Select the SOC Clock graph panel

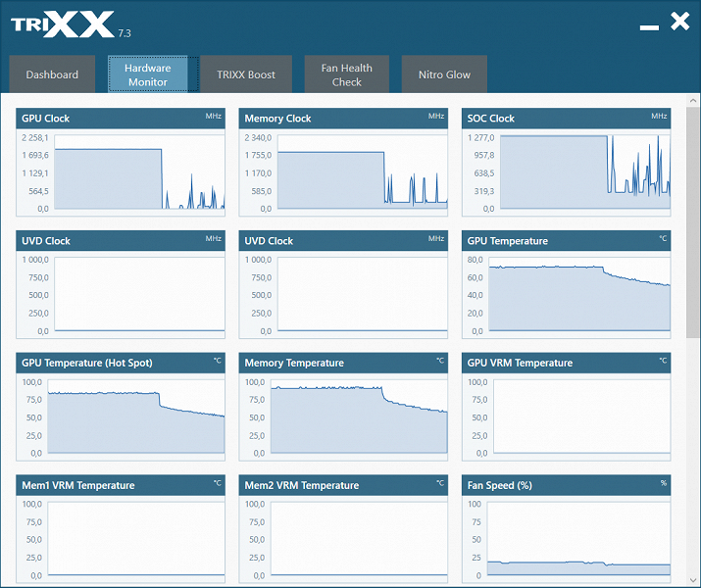pos(566,163)
